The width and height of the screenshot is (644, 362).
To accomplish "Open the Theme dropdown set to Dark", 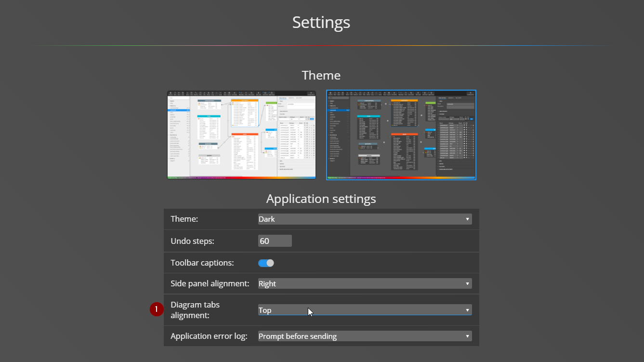I will [365, 219].
